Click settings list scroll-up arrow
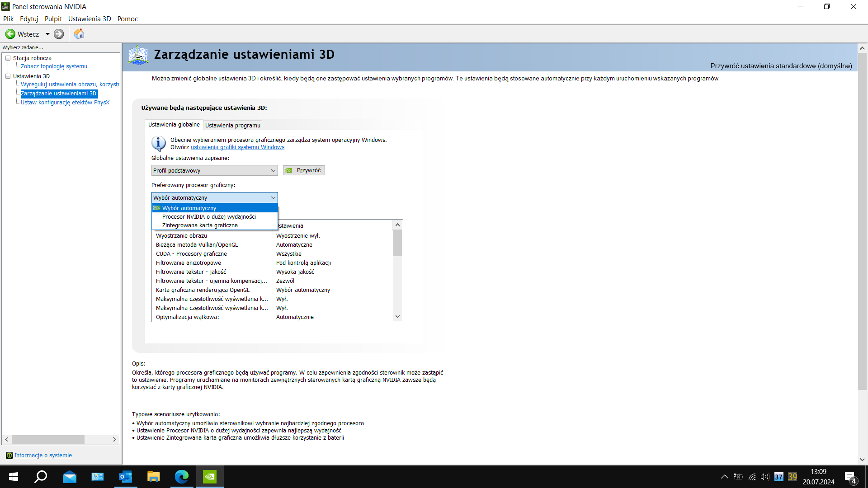 [398, 225]
